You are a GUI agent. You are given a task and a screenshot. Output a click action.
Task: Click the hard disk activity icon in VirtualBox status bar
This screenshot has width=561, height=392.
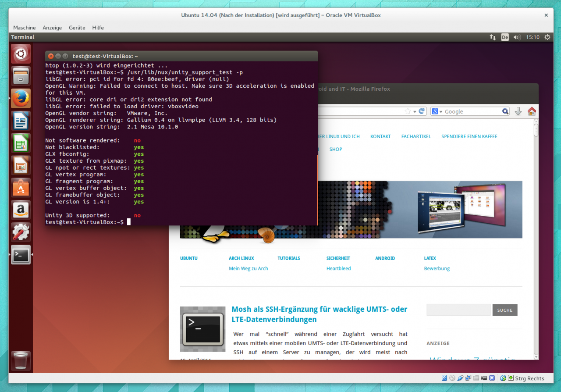pyautogui.click(x=444, y=378)
